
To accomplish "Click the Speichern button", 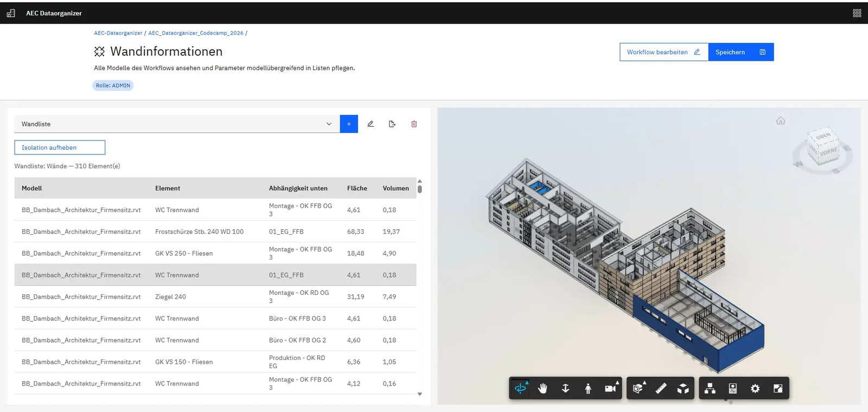I will point(741,52).
